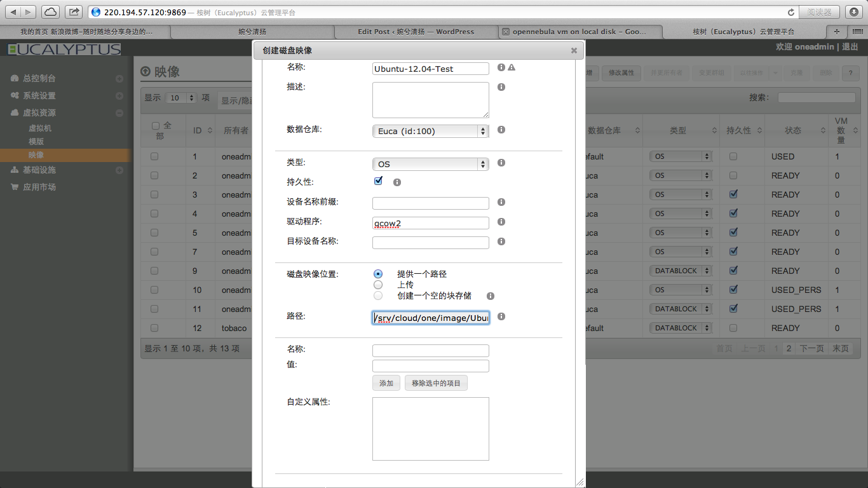This screenshot has height=488, width=868.
Task: Click the info icon beside 数据仓库 dropdown
Action: point(501,130)
